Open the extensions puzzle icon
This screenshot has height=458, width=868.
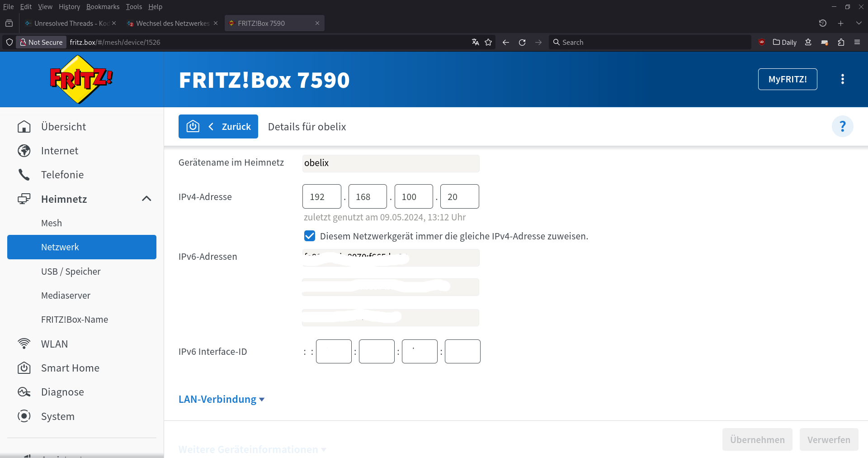[x=841, y=42]
